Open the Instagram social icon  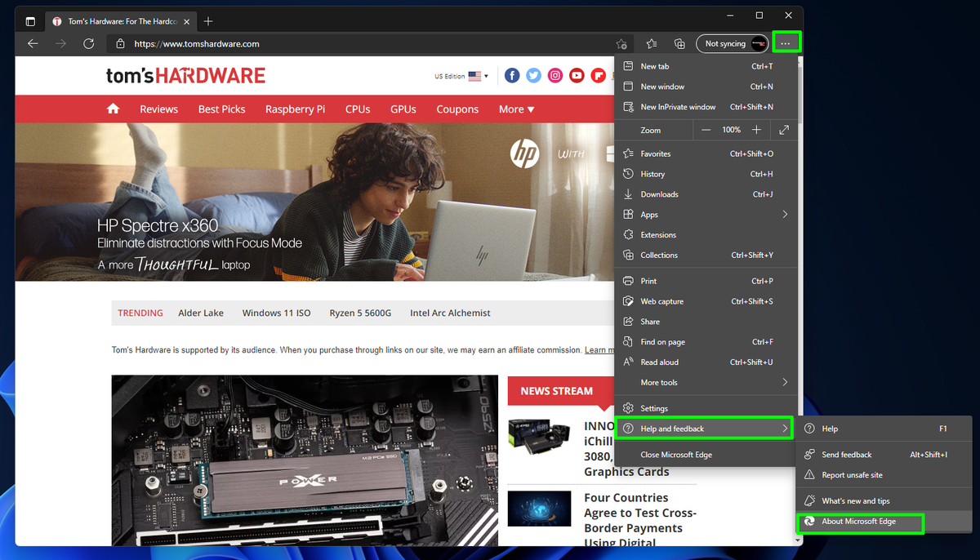coord(555,76)
